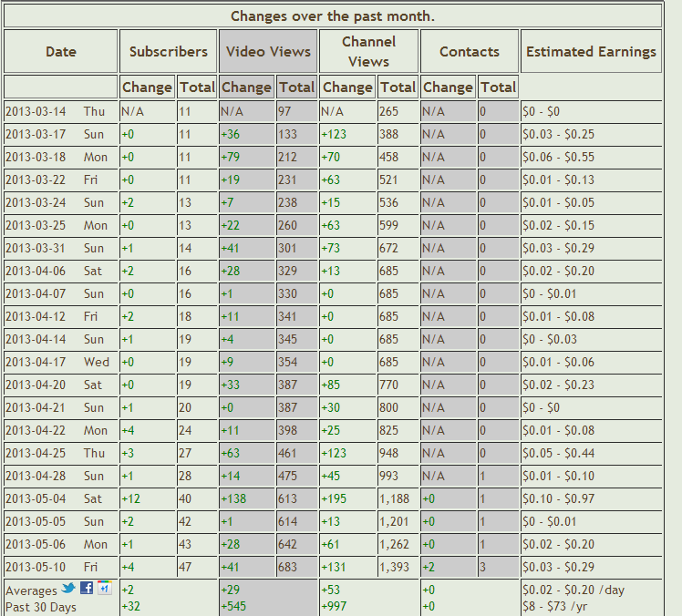Click the date 2013-03-25 Mon

(57, 225)
